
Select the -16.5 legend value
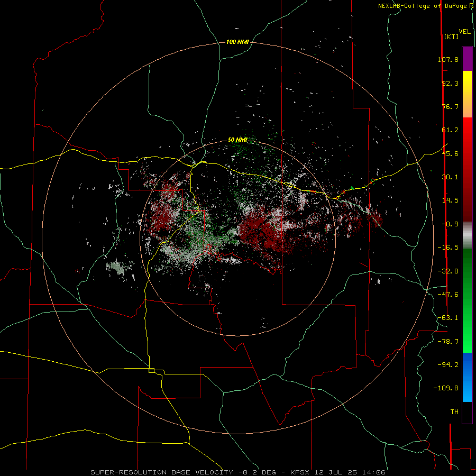click(448, 248)
